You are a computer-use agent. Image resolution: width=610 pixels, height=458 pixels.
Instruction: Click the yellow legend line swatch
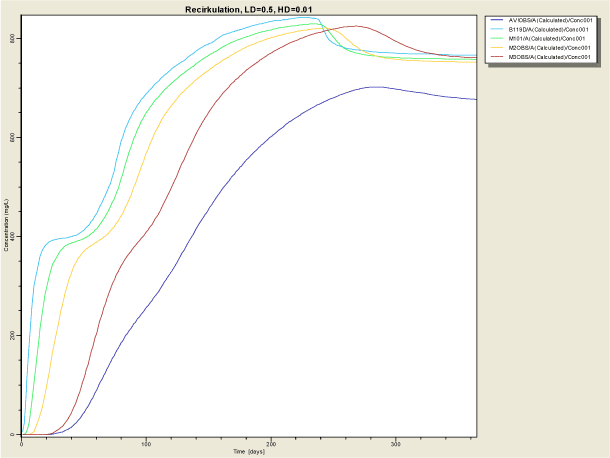click(496, 50)
